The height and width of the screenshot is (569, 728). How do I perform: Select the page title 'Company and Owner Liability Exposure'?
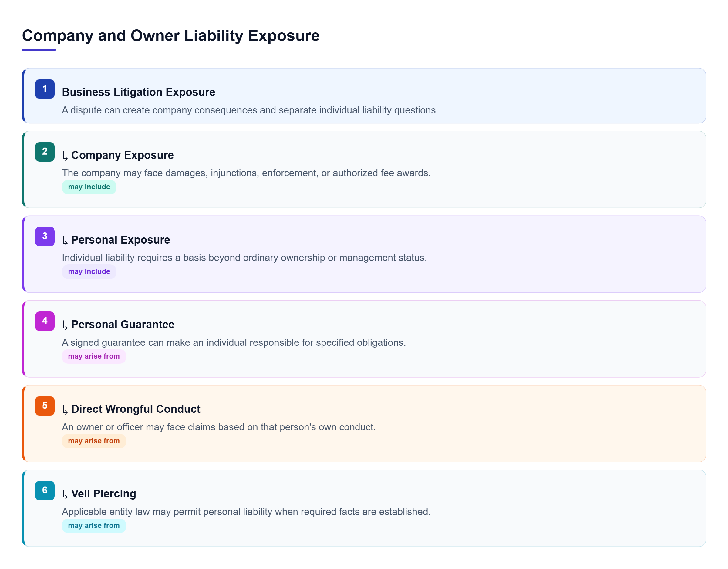coord(171,36)
